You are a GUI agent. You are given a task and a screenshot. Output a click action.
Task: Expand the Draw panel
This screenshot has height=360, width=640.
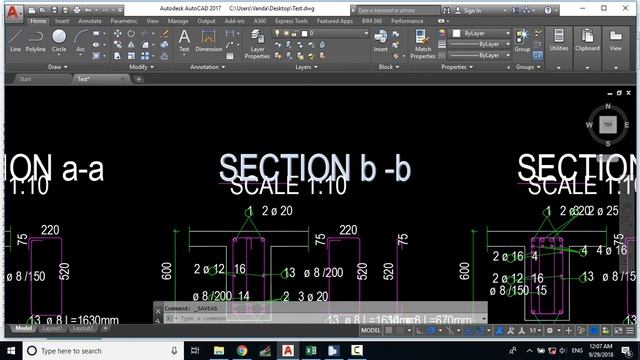click(57, 67)
